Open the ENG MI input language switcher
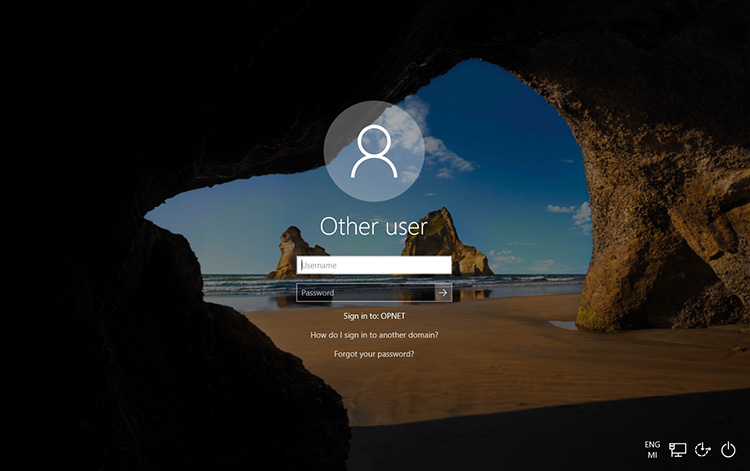This screenshot has width=750, height=471. pos(652,449)
